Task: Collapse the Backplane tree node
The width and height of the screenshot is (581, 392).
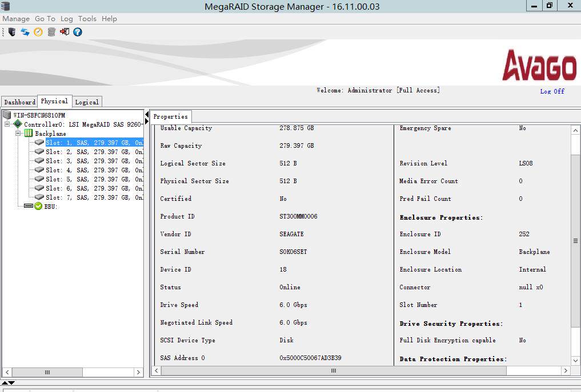Action: point(18,134)
